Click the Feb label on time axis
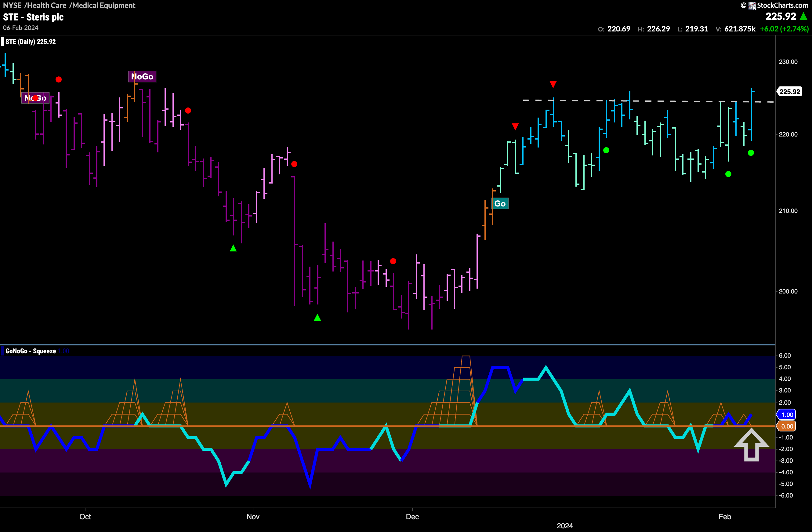 click(x=725, y=517)
